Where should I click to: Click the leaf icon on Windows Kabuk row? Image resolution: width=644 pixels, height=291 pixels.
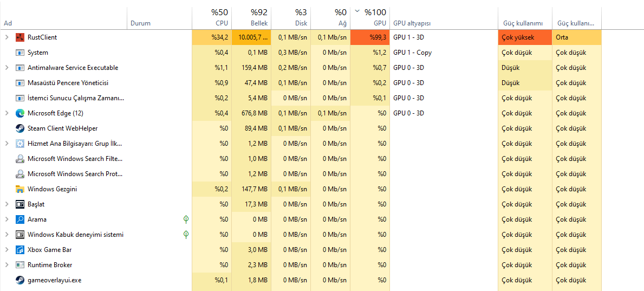pos(186,235)
